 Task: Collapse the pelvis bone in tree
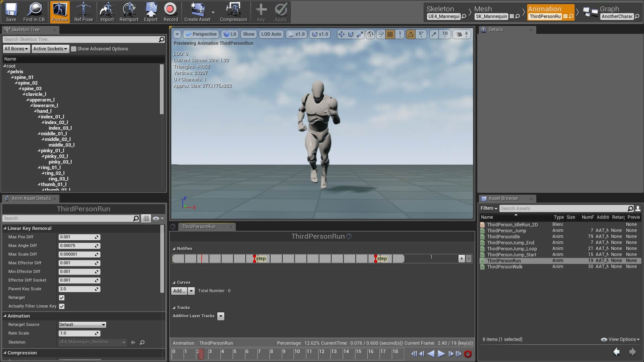9,72
